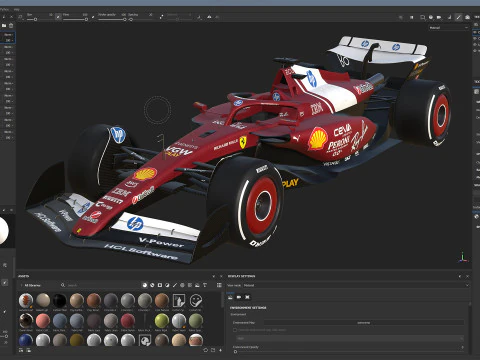480x360 pixels.
Task: Click the add plus icon at Assets bottom right
Action: click(220, 350)
